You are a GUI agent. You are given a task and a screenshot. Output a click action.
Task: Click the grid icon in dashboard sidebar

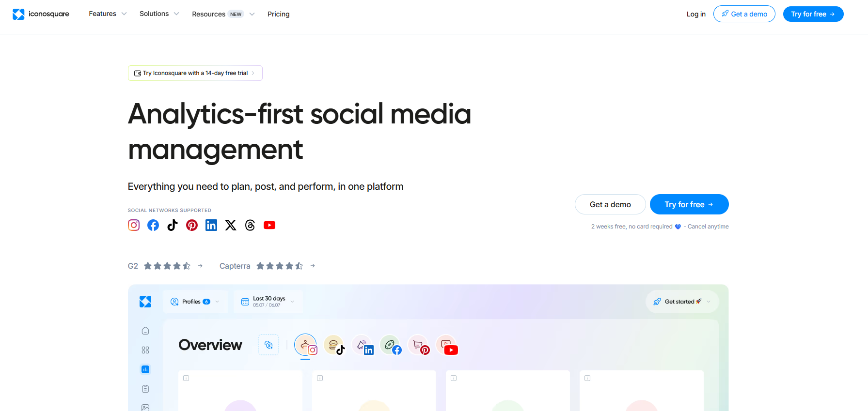[145, 350]
